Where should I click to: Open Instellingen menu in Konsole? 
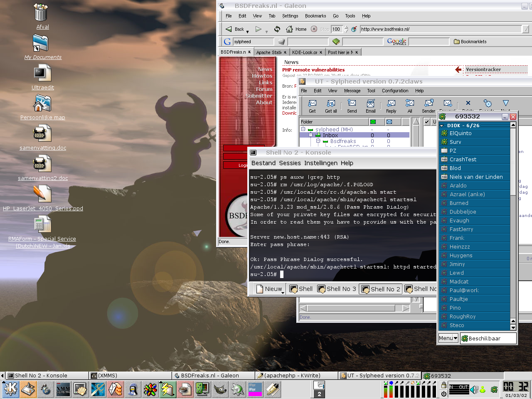point(320,163)
